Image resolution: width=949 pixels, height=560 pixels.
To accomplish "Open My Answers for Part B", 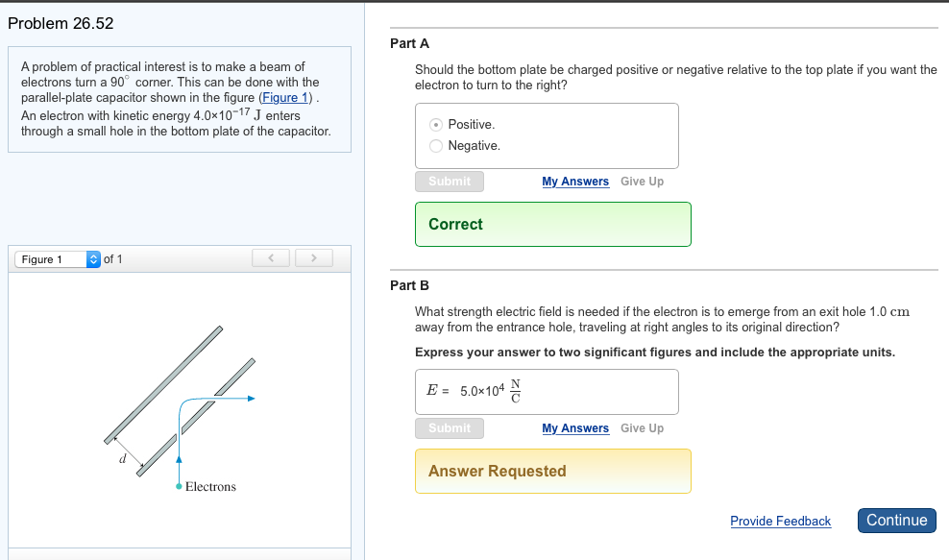I will pos(575,427).
